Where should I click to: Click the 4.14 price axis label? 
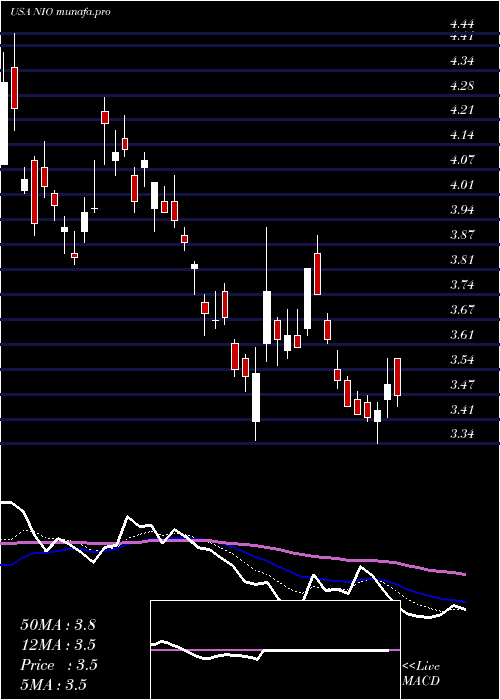pos(462,135)
